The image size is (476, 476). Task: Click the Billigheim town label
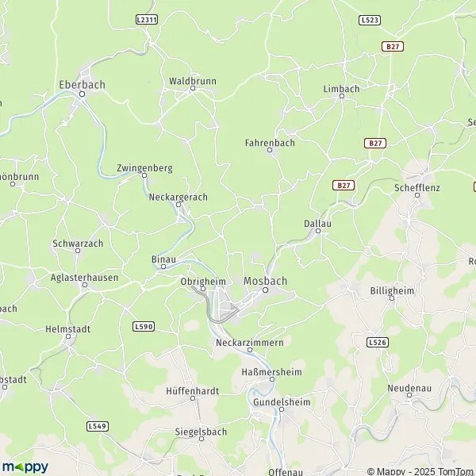tap(392, 291)
